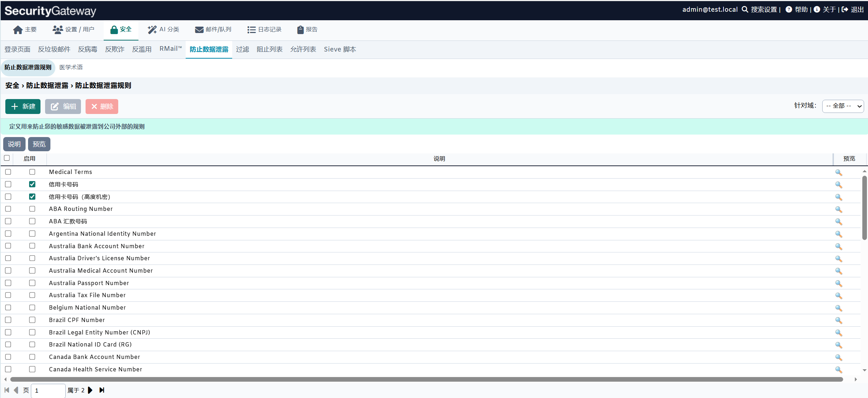
Task: Preview Canada Bank Account Number rule
Action: 839,358
